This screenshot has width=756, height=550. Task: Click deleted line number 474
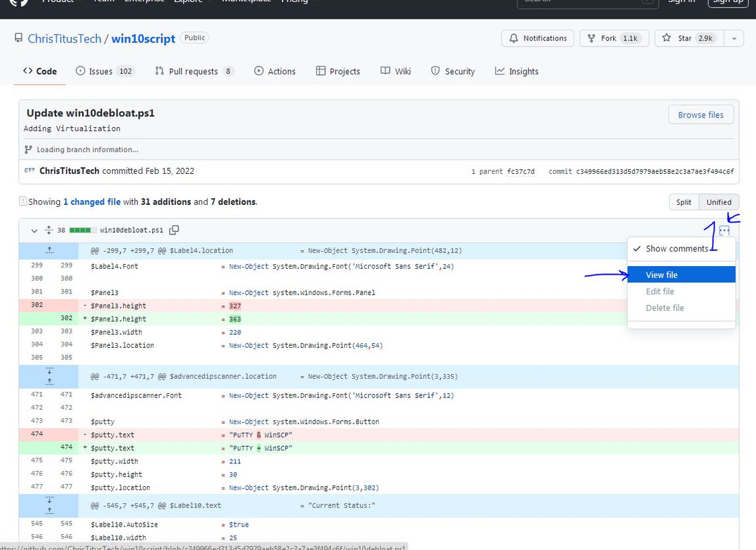click(x=36, y=434)
